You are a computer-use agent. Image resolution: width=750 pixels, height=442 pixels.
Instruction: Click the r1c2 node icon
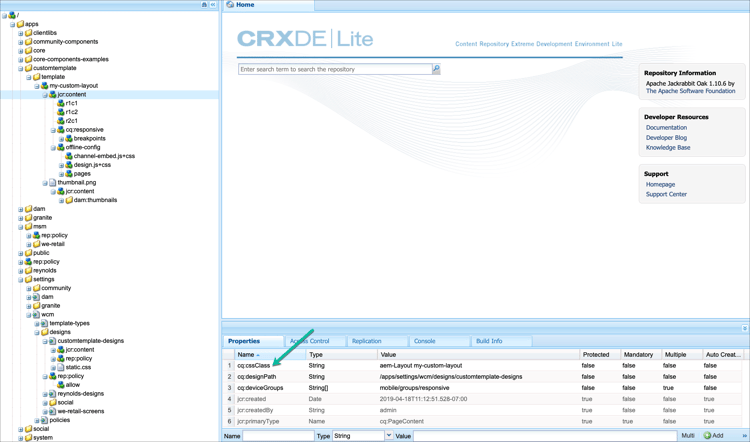[61, 112]
